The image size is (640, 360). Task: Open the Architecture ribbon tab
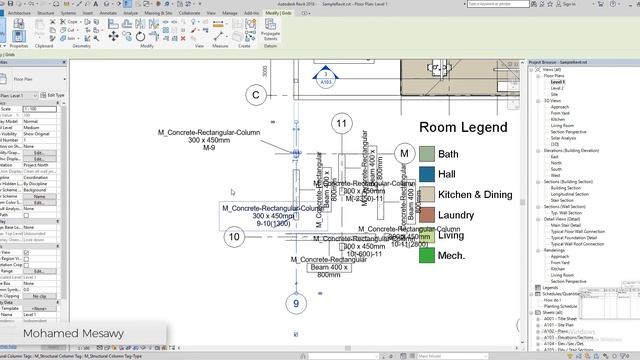click(19, 13)
